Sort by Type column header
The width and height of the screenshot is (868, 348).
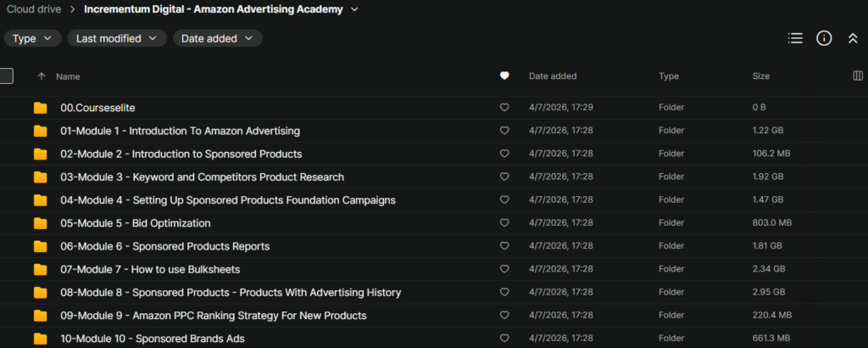tap(669, 76)
